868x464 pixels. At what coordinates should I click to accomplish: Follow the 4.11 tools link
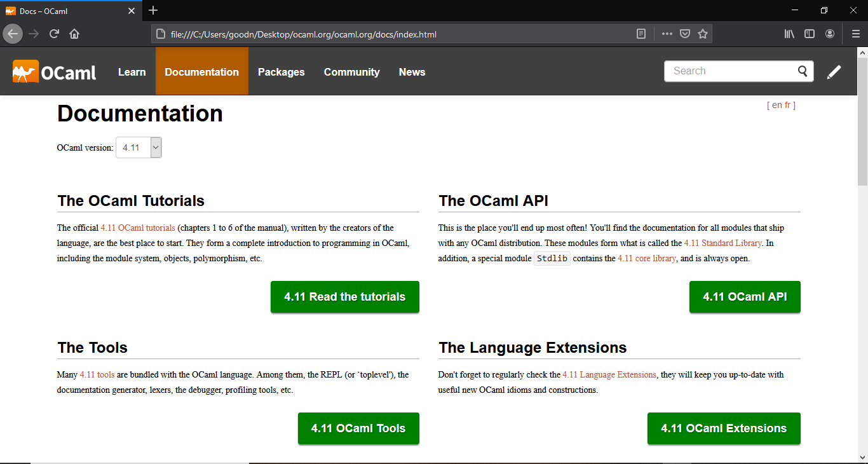[97, 374]
